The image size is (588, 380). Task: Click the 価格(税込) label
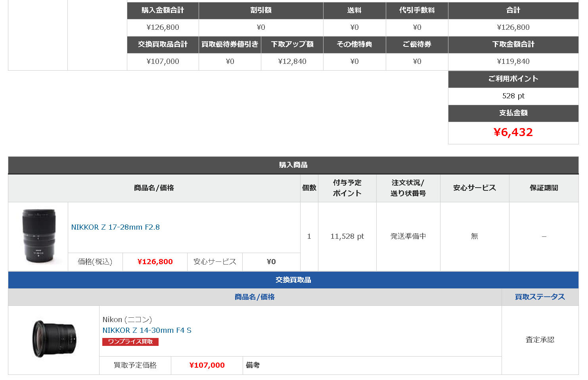coord(95,262)
